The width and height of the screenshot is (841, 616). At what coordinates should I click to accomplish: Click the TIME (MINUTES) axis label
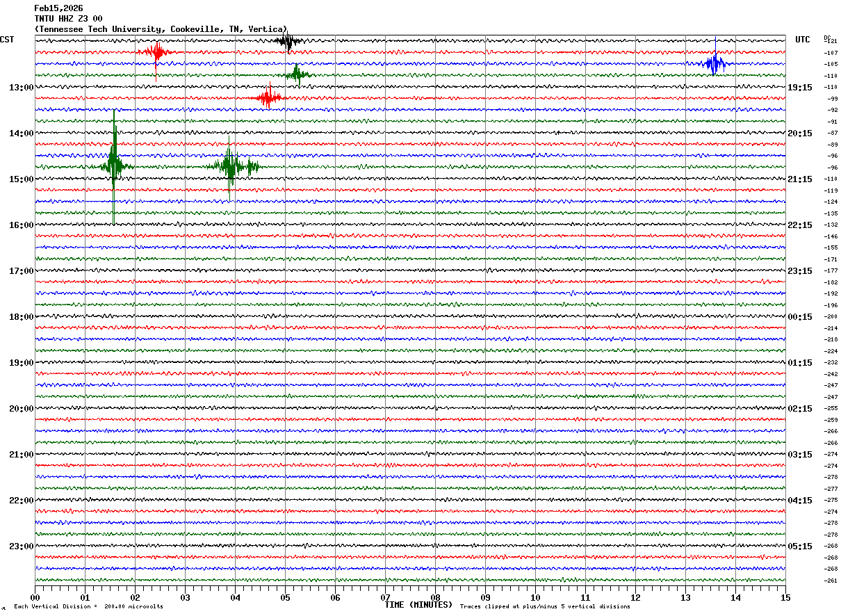coord(418,605)
